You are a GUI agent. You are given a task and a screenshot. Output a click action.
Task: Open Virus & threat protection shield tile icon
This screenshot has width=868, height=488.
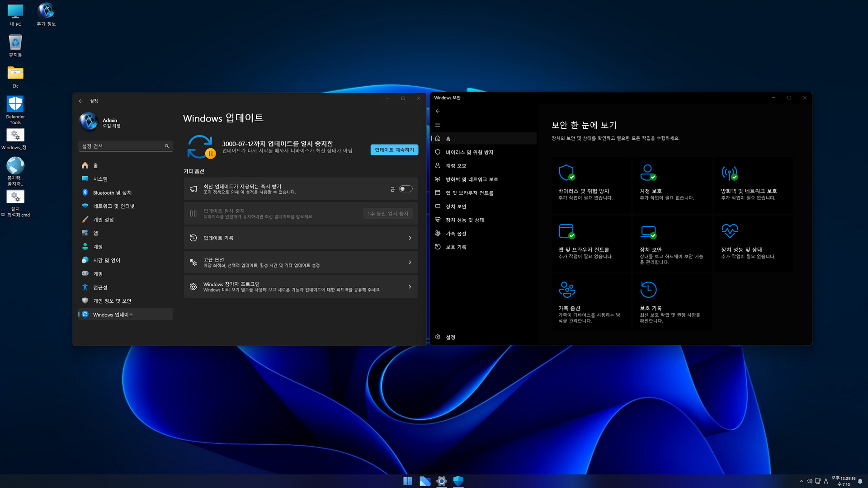pyautogui.click(x=566, y=172)
